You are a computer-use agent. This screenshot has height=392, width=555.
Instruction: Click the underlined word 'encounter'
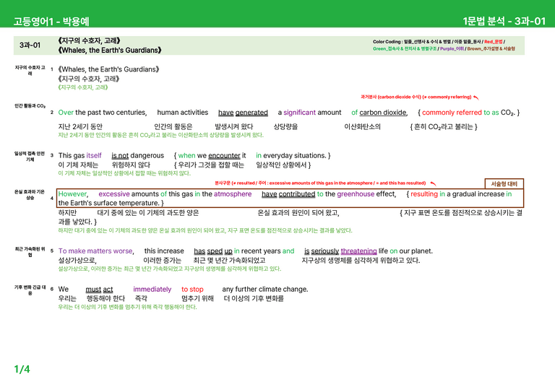point(225,155)
